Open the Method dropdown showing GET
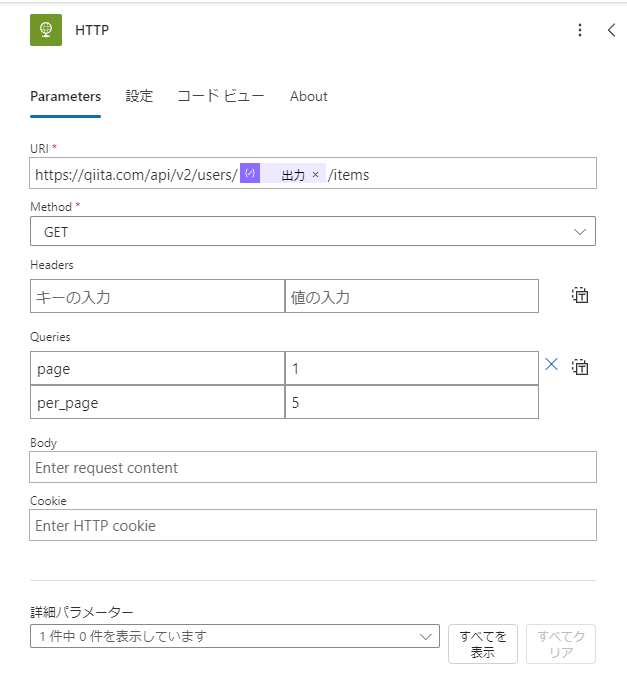 pos(313,231)
